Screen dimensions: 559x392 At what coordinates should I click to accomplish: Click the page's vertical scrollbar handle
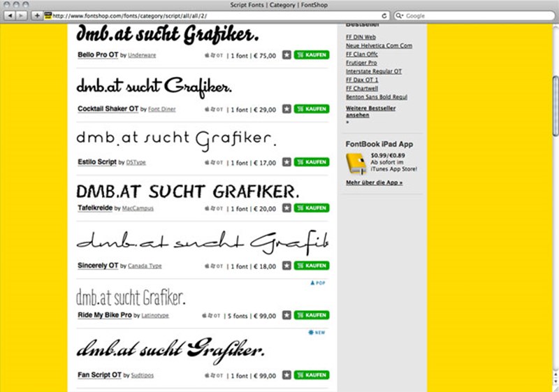(x=556, y=106)
